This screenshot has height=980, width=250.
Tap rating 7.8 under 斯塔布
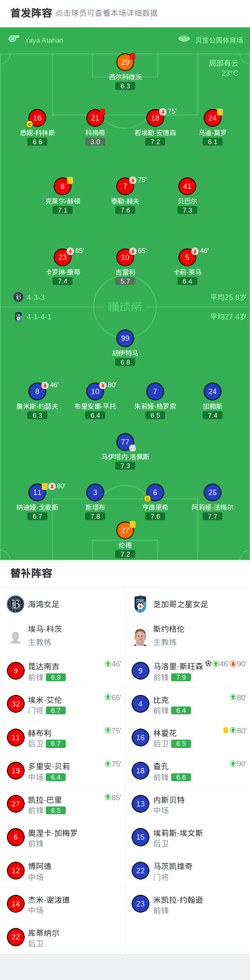tap(95, 517)
